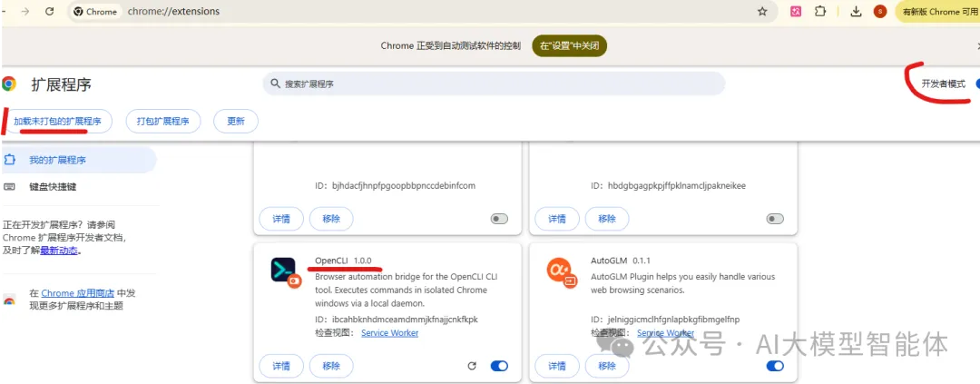Screen dimensions: 980x384
Task: Open the pink translate extension icon
Action: pos(796,12)
